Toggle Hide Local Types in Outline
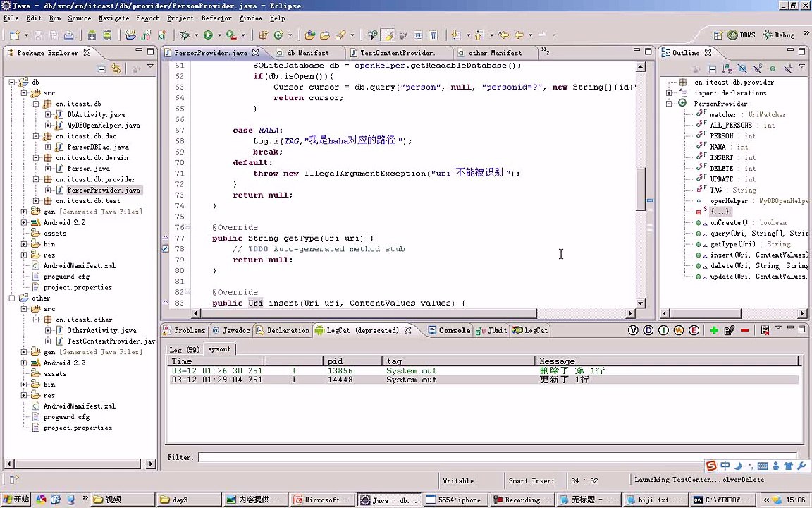 [787, 68]
